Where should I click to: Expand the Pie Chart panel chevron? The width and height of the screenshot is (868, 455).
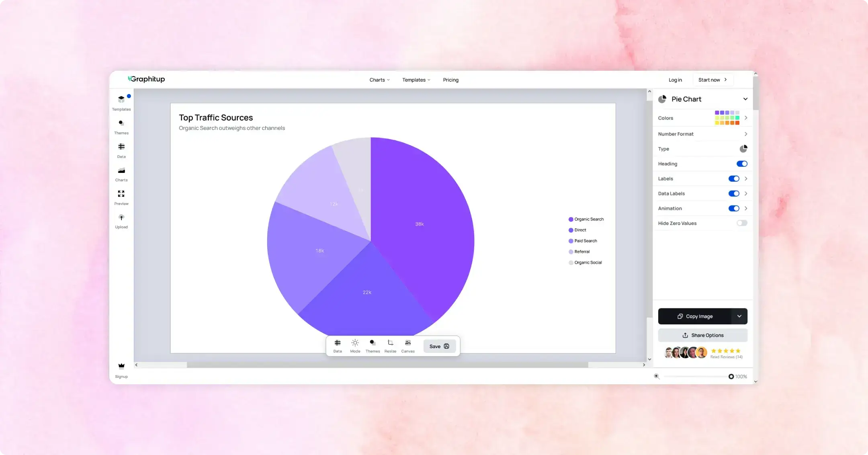745,99
